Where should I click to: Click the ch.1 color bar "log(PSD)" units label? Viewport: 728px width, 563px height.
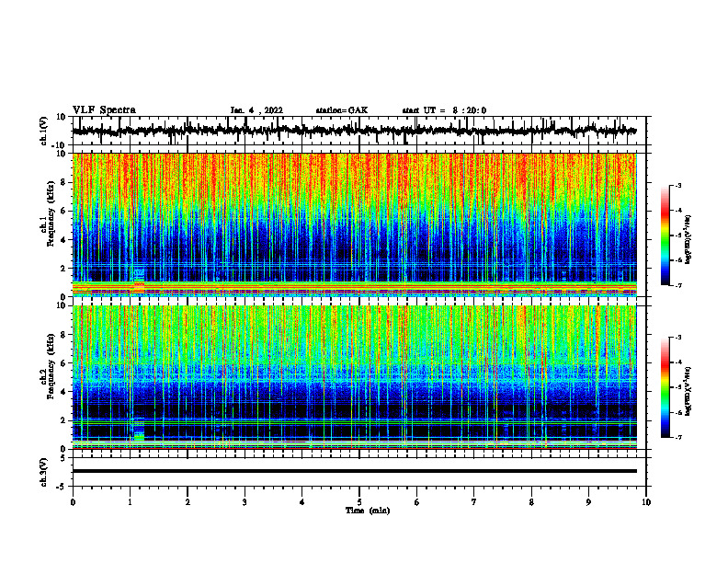[688, 240]
